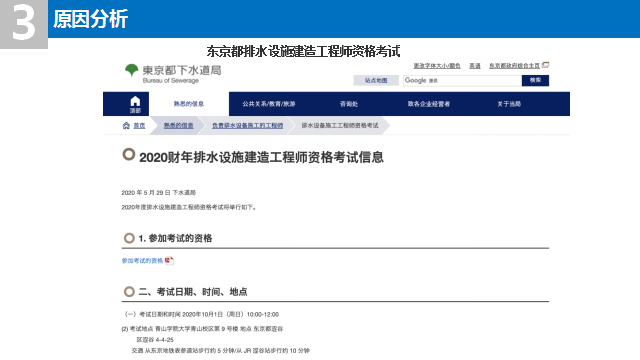
Task: Click the exam time line 10:00-12:00
Action: 200,314
